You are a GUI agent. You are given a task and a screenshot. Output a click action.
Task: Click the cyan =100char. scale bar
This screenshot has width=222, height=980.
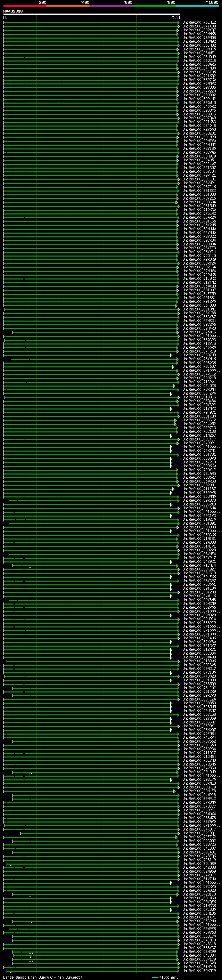155,977
